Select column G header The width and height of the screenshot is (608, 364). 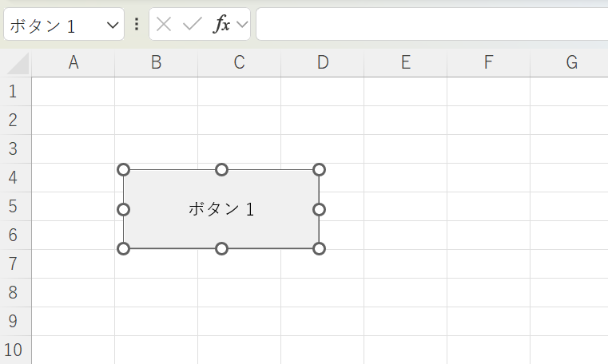570,63
